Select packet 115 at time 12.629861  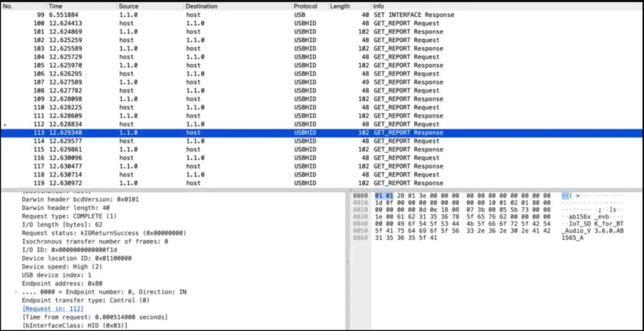click(x=321, y=149)
